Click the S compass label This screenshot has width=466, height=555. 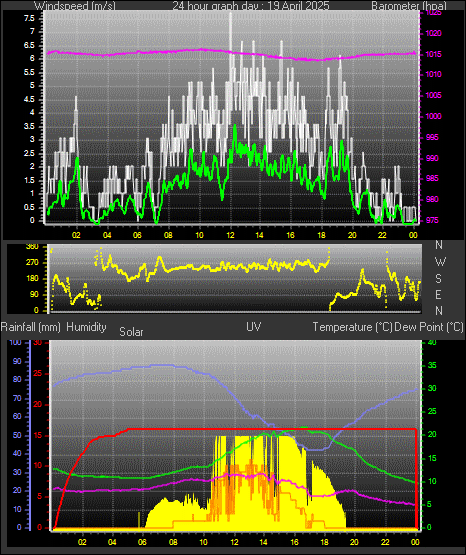(x=438, y=279)
